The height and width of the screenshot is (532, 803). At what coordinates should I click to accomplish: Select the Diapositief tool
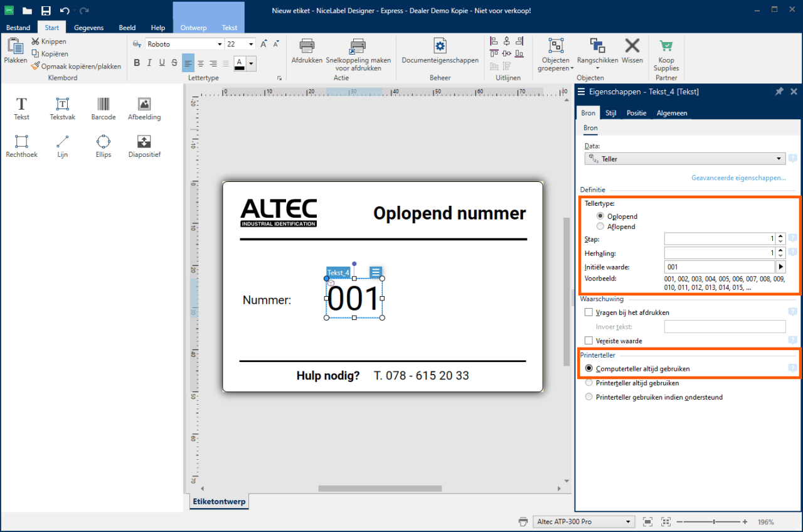tap(144, 146)
